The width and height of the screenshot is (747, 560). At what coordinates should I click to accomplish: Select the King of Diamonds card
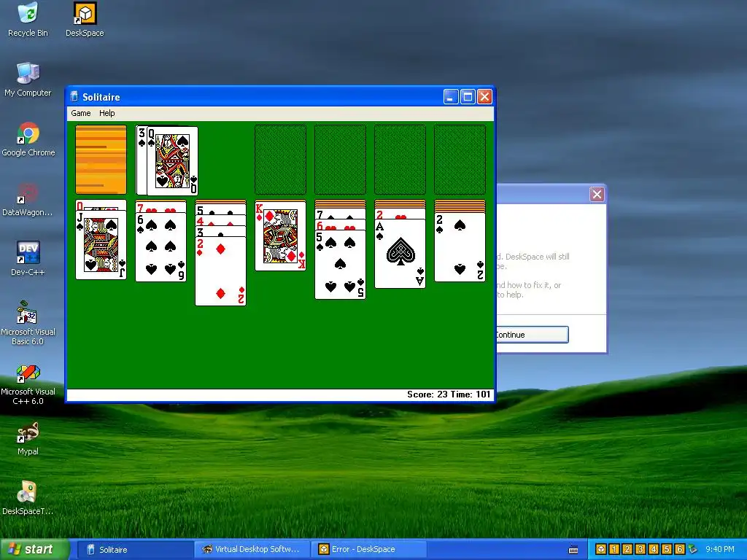point(280,236)
